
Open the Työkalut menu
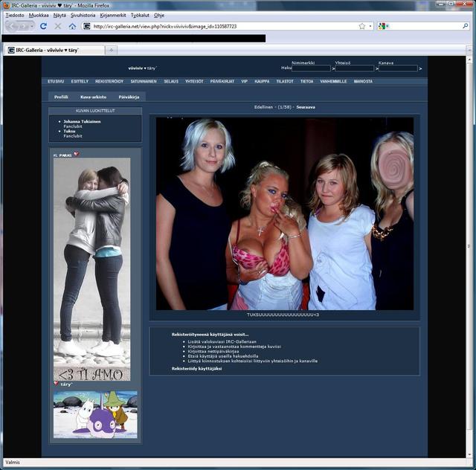(x=140, y=15)
